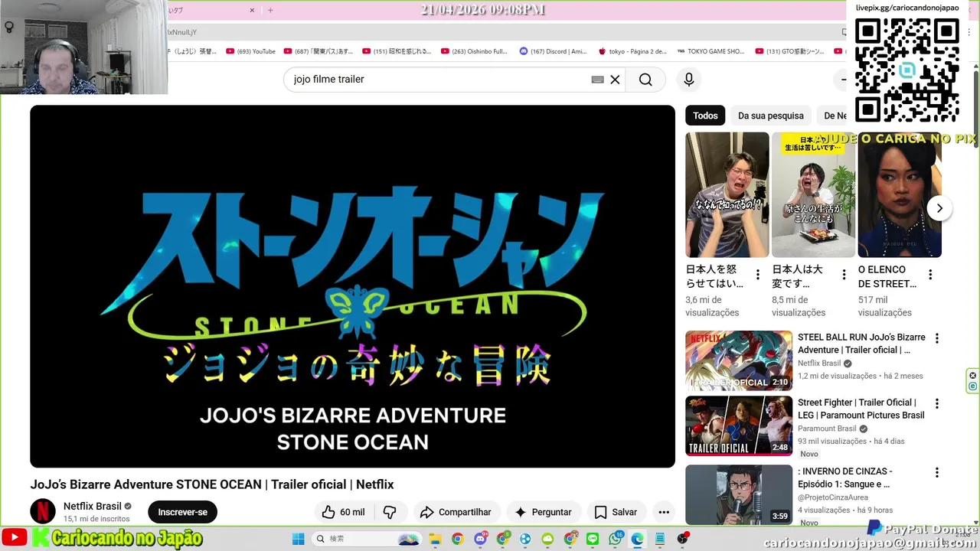The width and height of the screenshot is (980, 551).
Task: Open more actions menu below video
Action: click(664, 512)
